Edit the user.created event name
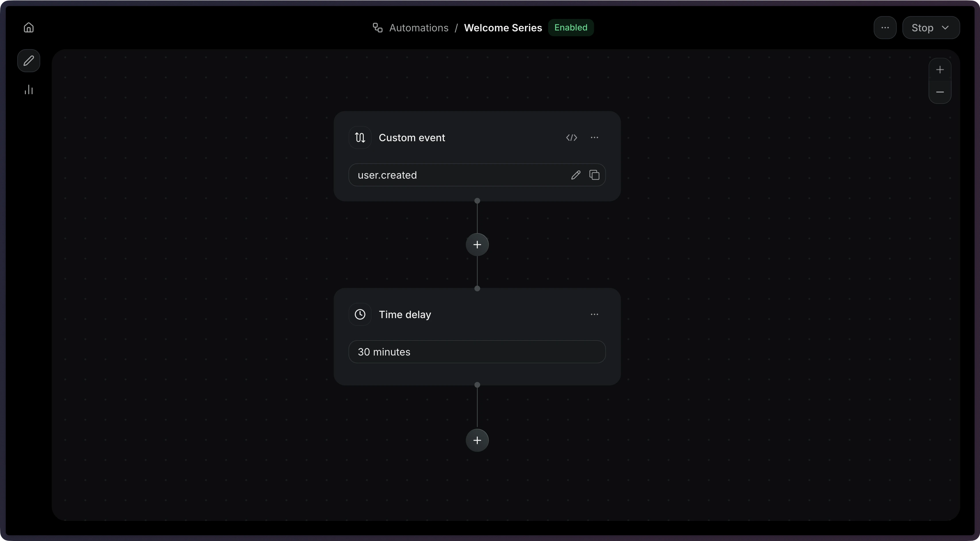The height and width of the screenshot is (541, 980). [x=575, y=175]
